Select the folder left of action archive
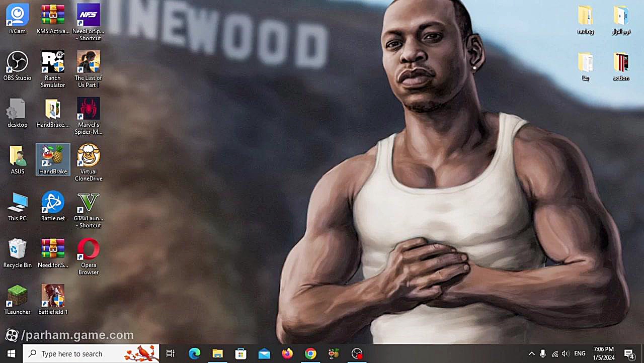The image size is (644, 363). tap(585, 66)
